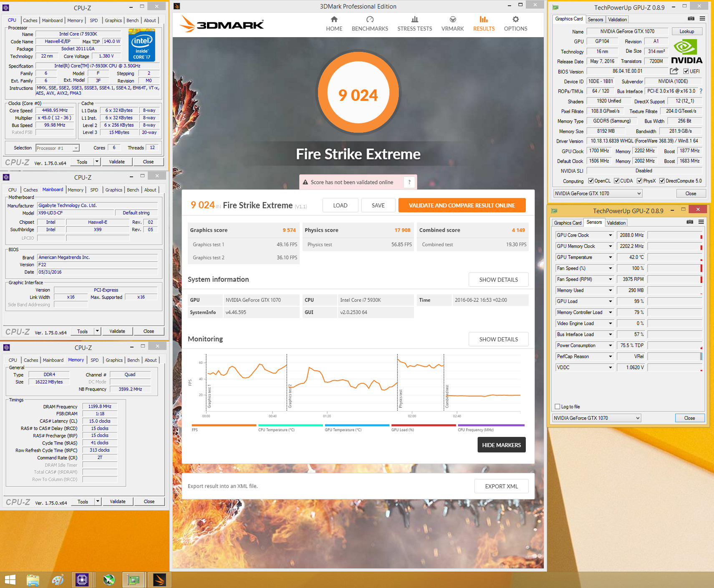This screenshot has height=588, width=714.
Task: Click Validate and Compare Result Online
Action: pyautogui.click(x=462, y=205)
